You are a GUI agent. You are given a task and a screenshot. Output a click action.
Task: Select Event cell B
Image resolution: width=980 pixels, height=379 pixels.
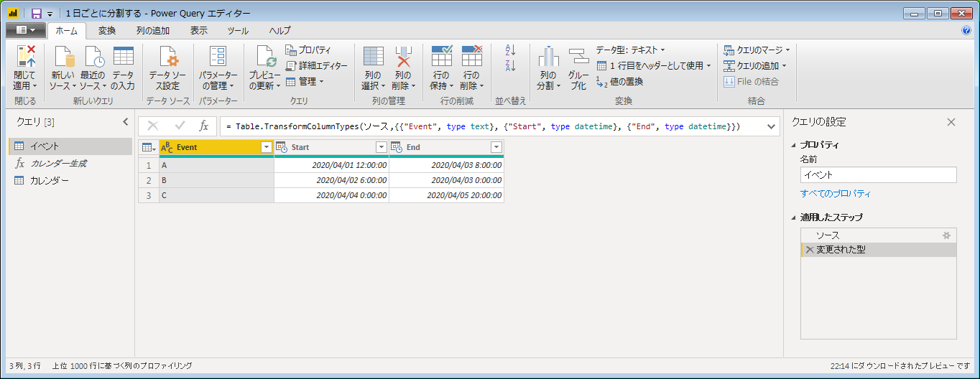point(216,179)
